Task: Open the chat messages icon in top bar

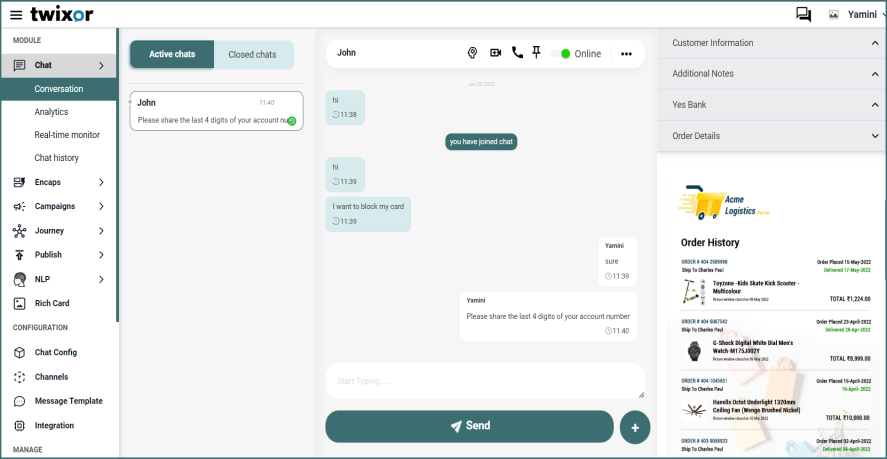Action: tap(803, 14)
